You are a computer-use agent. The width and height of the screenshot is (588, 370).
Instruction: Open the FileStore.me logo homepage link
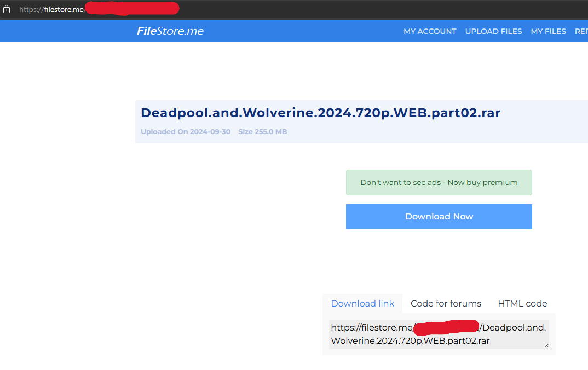170,31
